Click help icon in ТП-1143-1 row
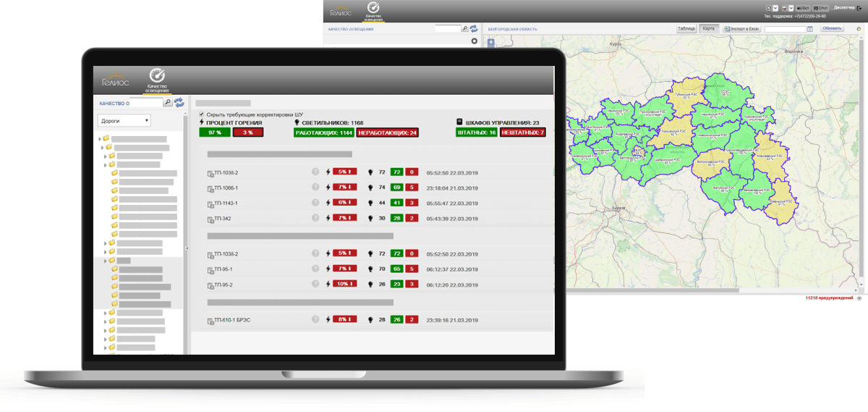 point(315,203)
